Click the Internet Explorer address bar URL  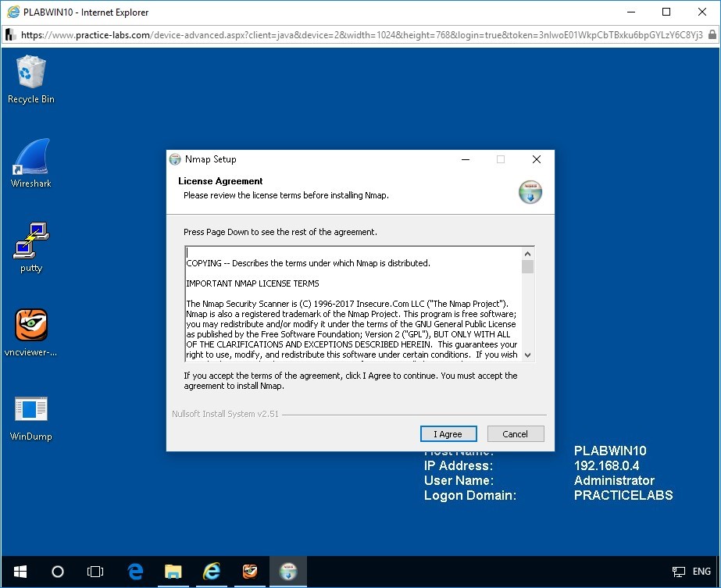tap(362, 35)
